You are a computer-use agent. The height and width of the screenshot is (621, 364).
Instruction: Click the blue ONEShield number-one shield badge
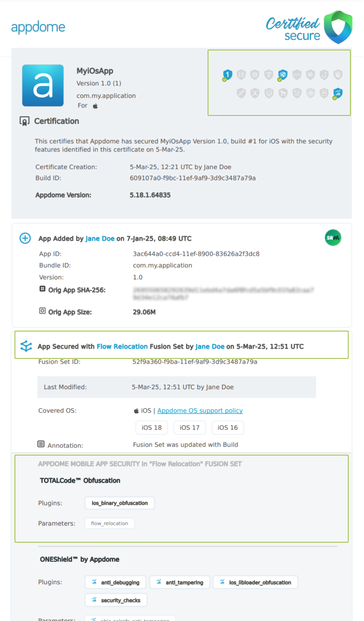point(227,75)
